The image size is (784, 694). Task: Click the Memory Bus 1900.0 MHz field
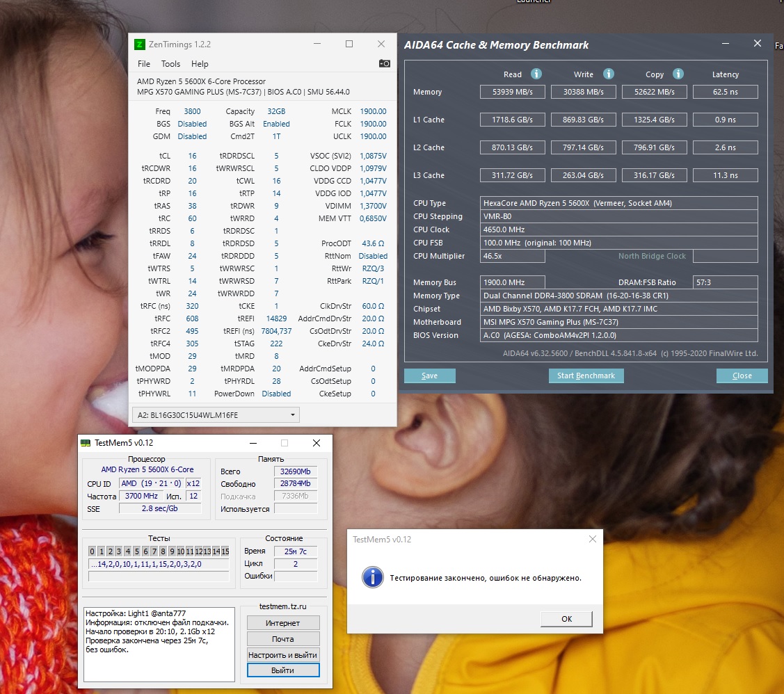(x=513, y=283)
